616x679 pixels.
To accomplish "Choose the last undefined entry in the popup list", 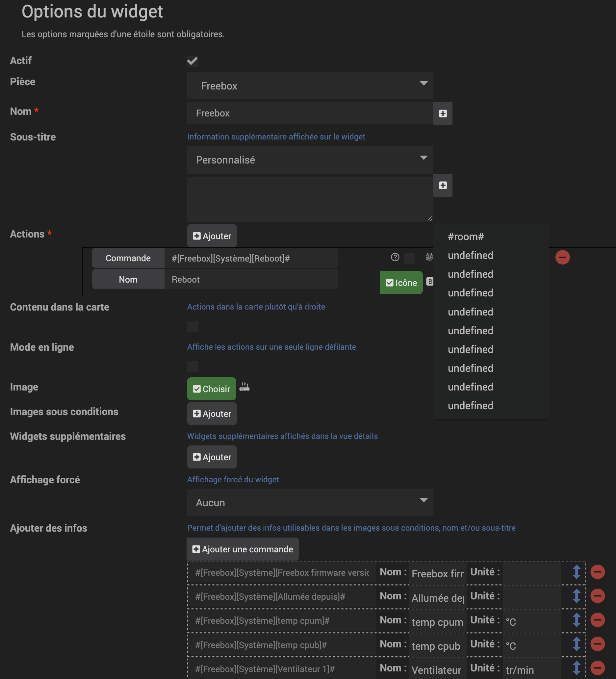I will pos(470,406).
